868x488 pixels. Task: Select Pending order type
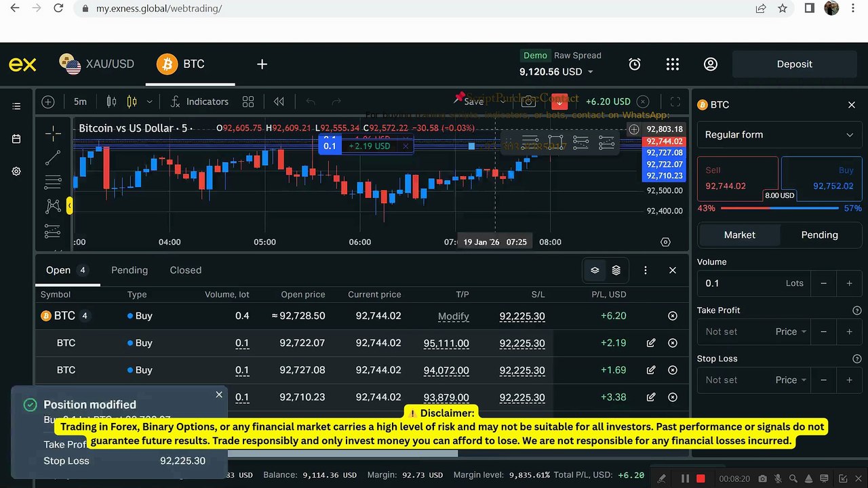point(820,235)
